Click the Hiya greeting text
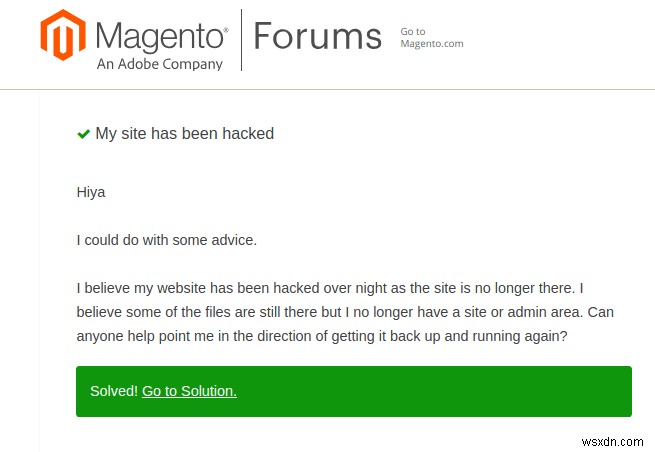 coord(91,192)
